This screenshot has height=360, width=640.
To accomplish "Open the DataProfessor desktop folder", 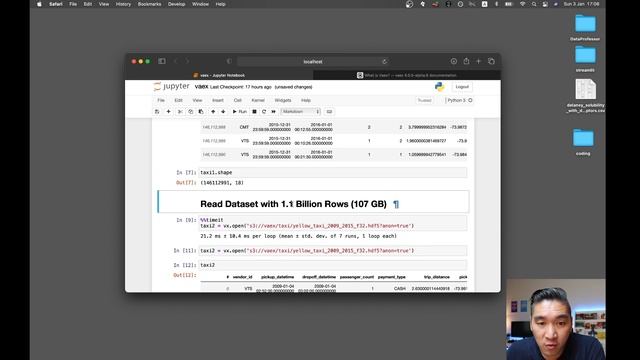I will [x=585, y=28].
